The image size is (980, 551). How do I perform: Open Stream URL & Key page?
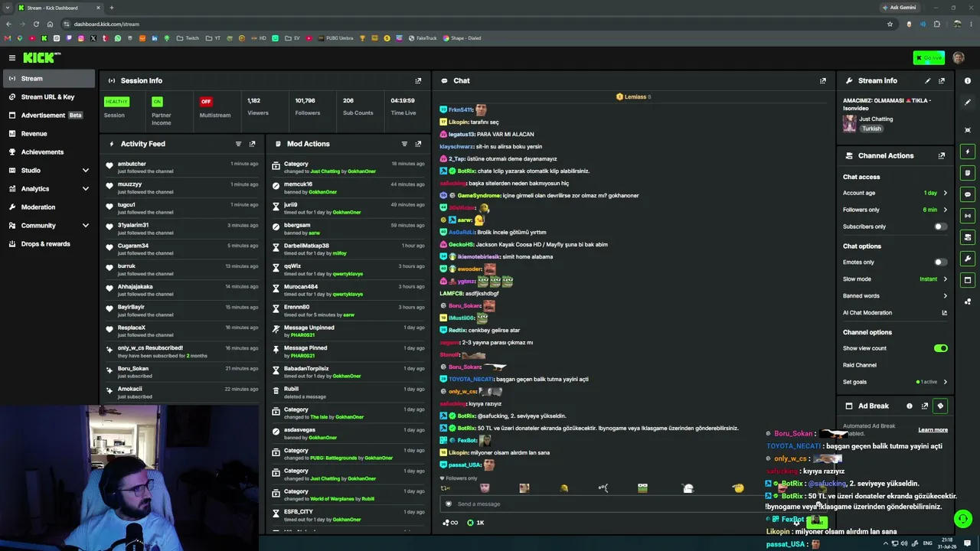tap(47, 96)
